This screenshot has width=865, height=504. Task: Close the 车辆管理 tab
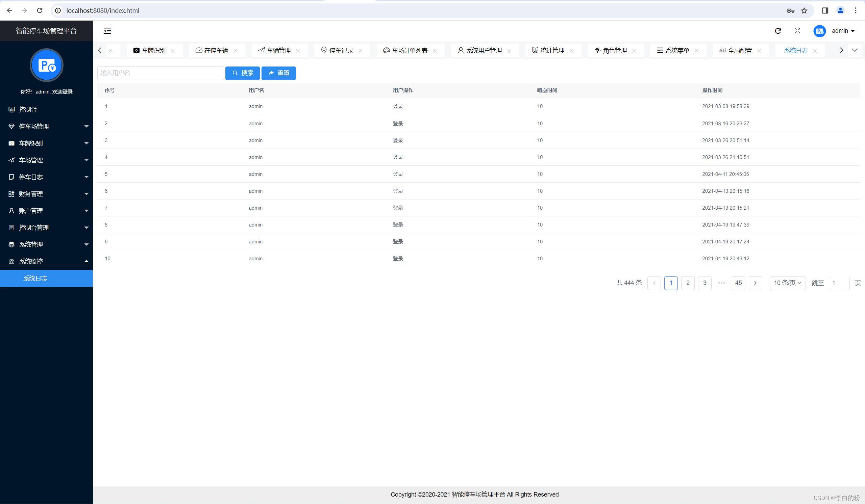coord(298,51)
